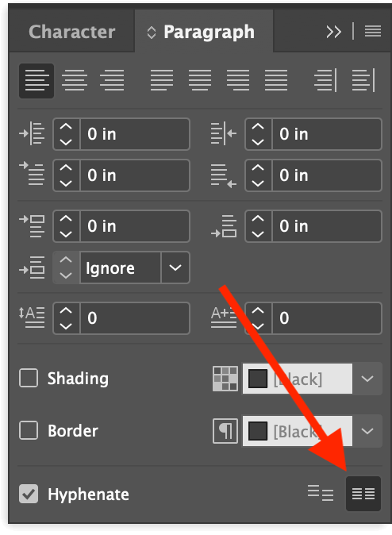Open paragraph shading options grid icon
The width and height of the screenshot is (392, 535).
click(225, 379)
